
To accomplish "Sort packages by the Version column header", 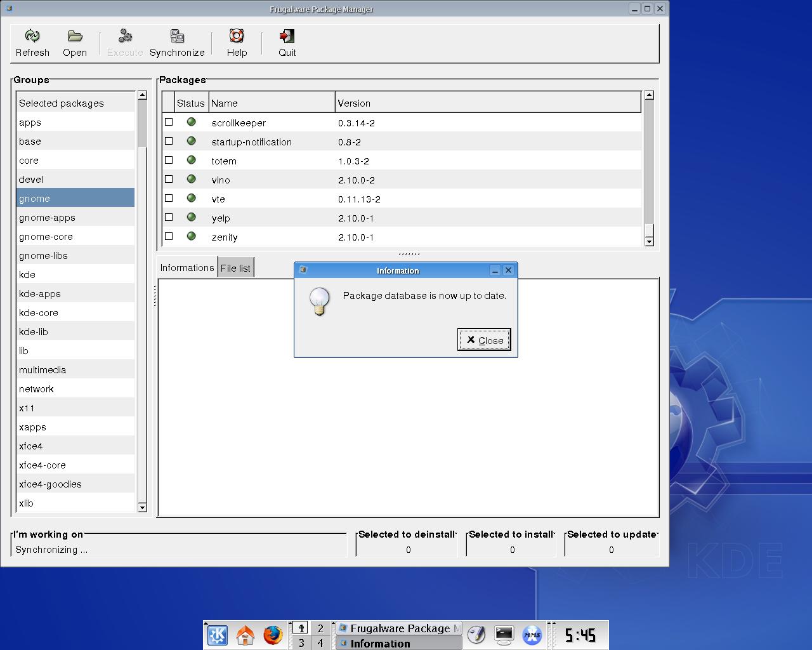I will point(488,103).
